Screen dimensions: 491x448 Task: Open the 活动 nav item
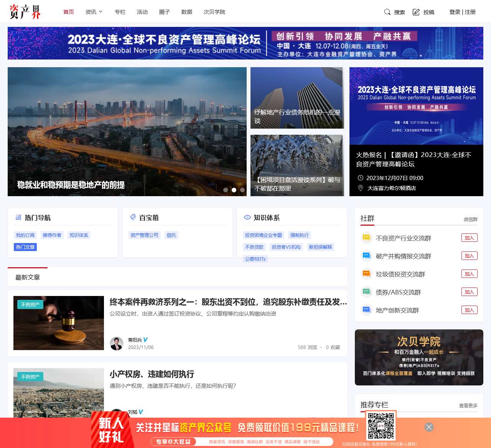tap(142, 12)
